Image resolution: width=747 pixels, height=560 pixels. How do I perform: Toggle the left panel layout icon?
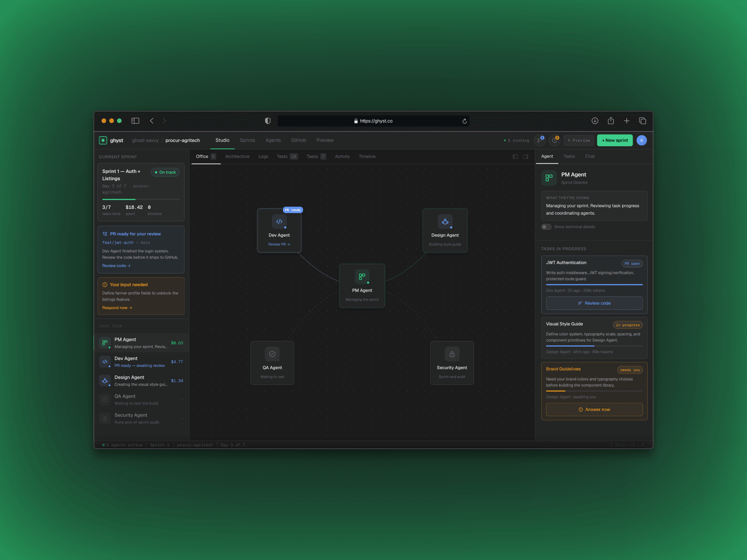[x=515, y=157]
